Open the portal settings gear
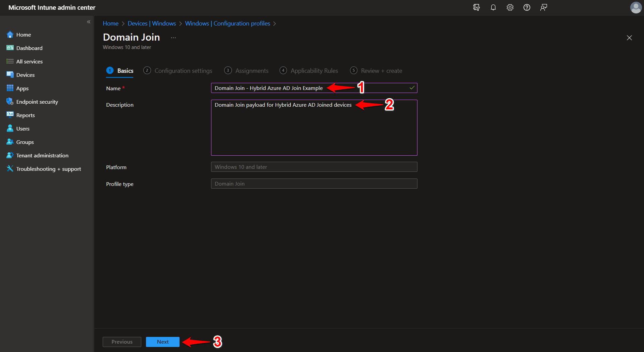This screenshot has height=352, width=644. (510, 7)
